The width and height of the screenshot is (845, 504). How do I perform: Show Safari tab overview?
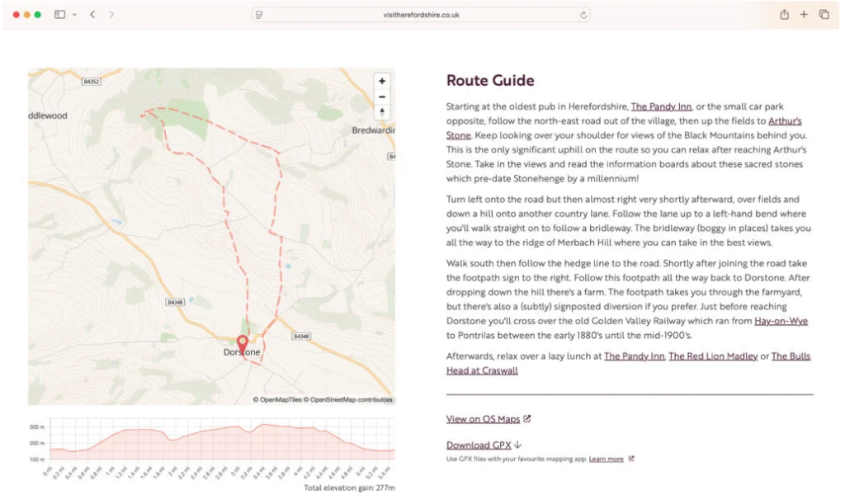click(824, 15)
